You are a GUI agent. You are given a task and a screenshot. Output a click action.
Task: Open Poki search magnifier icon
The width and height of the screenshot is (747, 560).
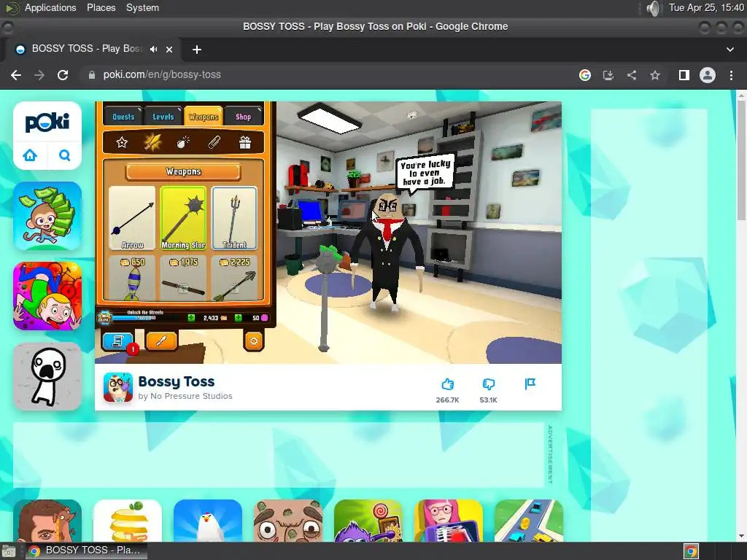point(64,155)
